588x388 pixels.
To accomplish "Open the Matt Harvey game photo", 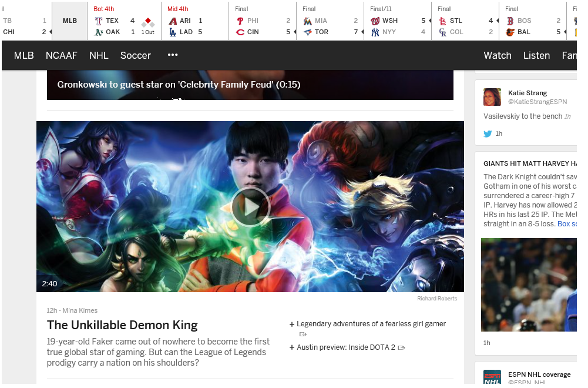I will coord(529,285).
